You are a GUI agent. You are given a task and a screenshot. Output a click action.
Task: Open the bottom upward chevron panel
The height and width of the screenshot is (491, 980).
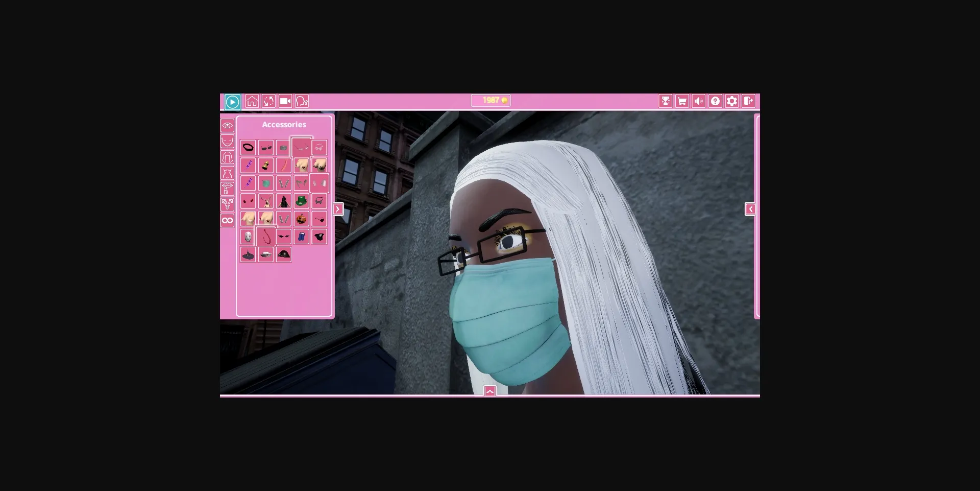click(490, 391)
